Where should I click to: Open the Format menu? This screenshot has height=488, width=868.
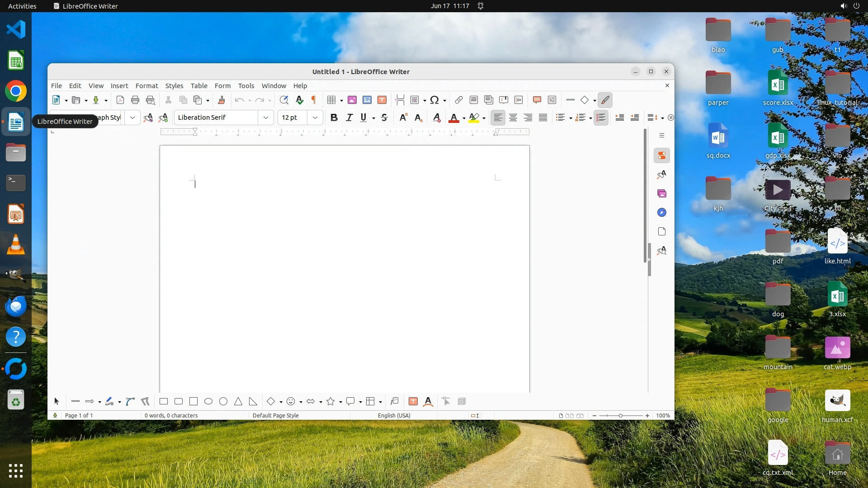(146, 86)
